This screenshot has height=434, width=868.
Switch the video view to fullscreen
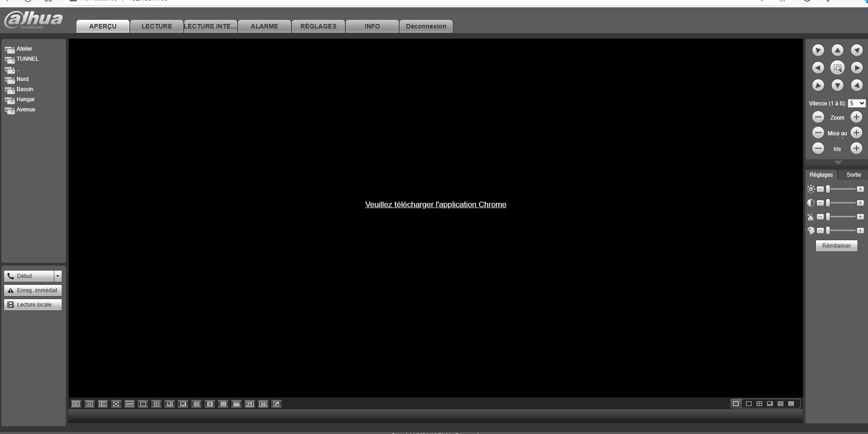[116, 404]
